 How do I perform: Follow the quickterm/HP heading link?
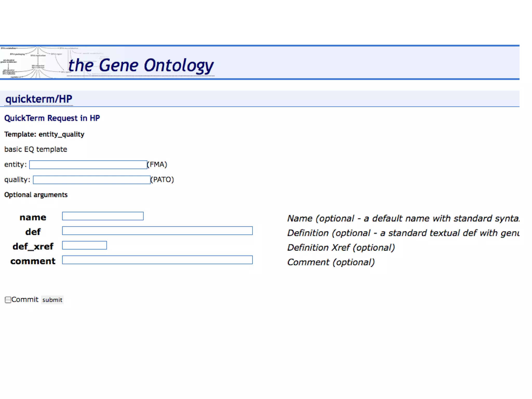pyautogui.click(x=39, y=99)
